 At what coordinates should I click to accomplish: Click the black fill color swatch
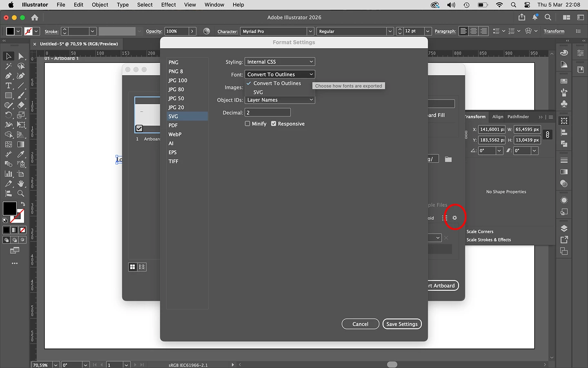point(9,208)
